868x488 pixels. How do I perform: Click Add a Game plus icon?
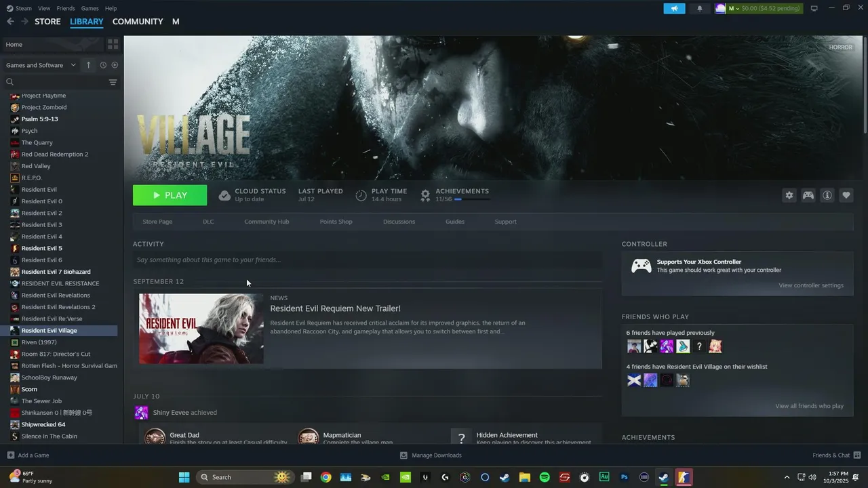[11, 455]
